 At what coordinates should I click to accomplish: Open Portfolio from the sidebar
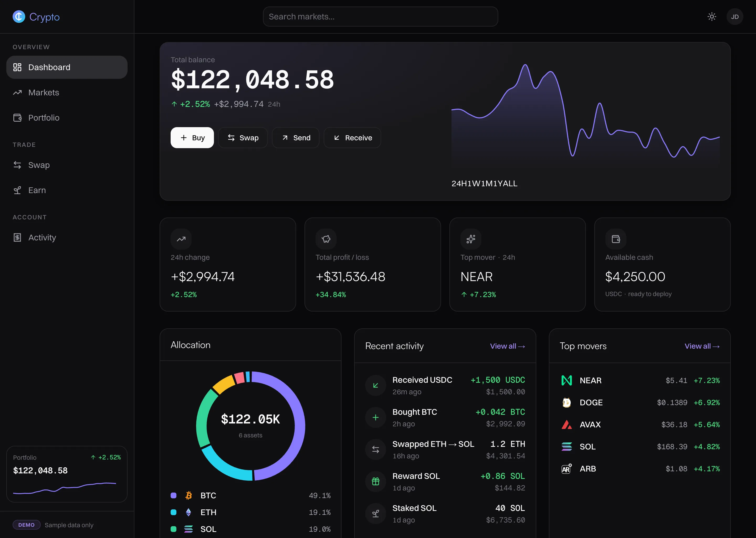tap(67, 118)
